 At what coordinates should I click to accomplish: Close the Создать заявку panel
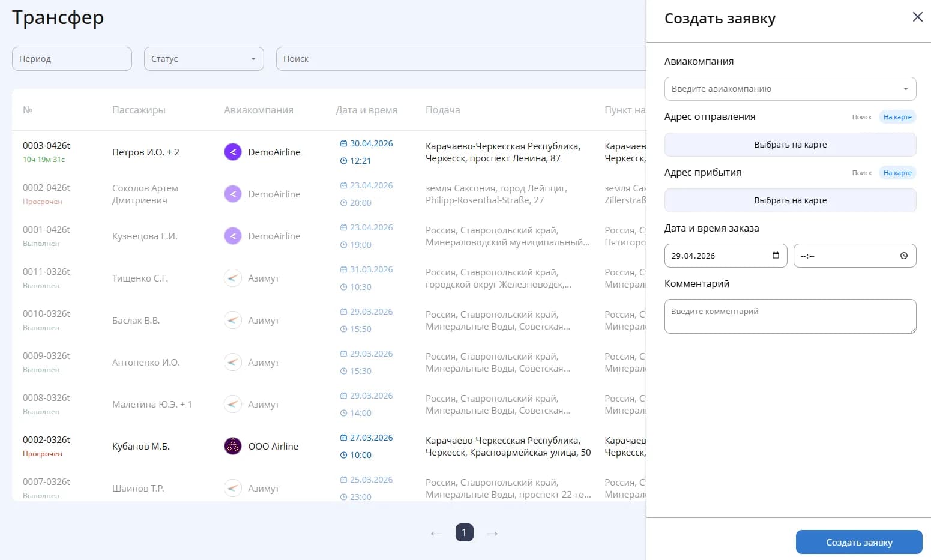click(917, 17)
